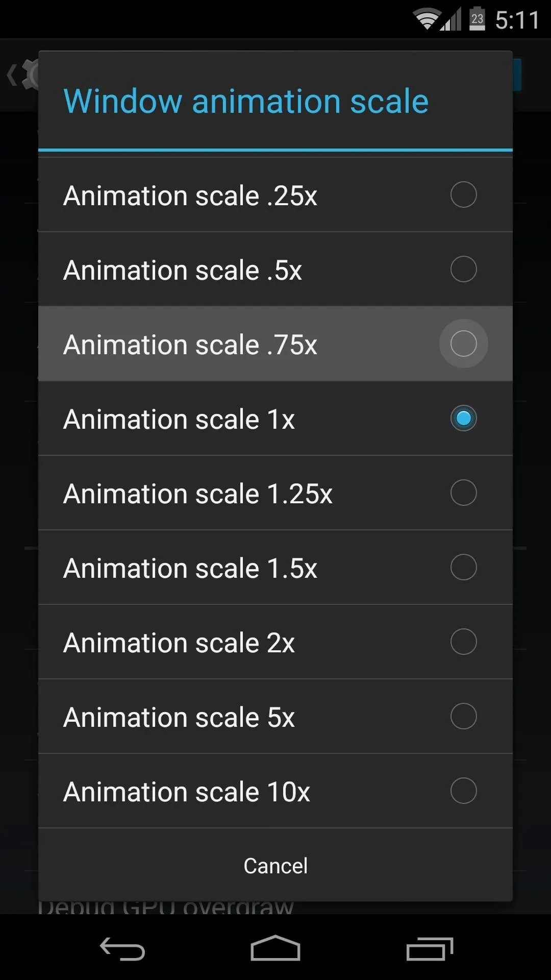Open recent apps with overview icon
Viewport: 551px width, 980px height.
(x=430, y=949)
